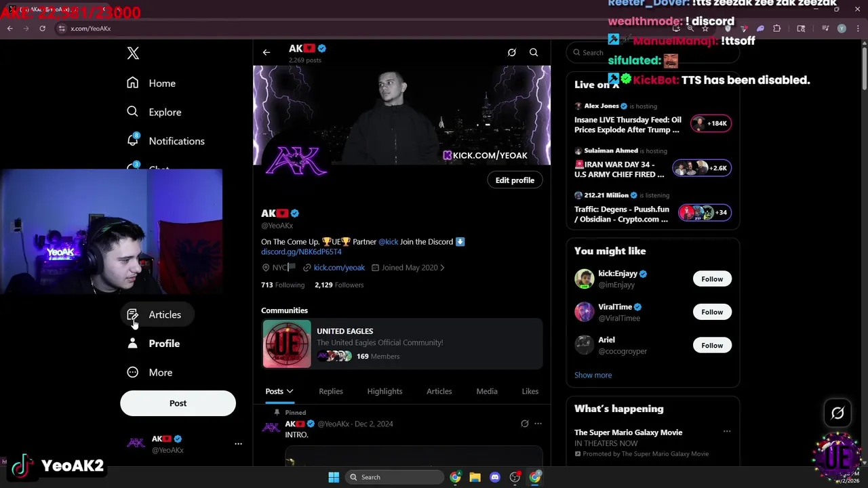Open Explore from the left sidebar
Viewport: 868px width, 488px height.
154,112
